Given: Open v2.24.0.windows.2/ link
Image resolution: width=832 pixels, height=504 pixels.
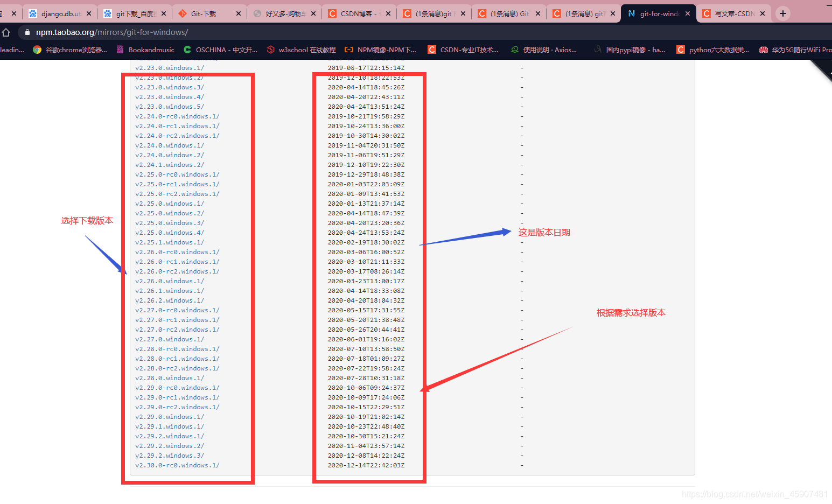Looking at the screenshot, I should (x=170, y=155).
